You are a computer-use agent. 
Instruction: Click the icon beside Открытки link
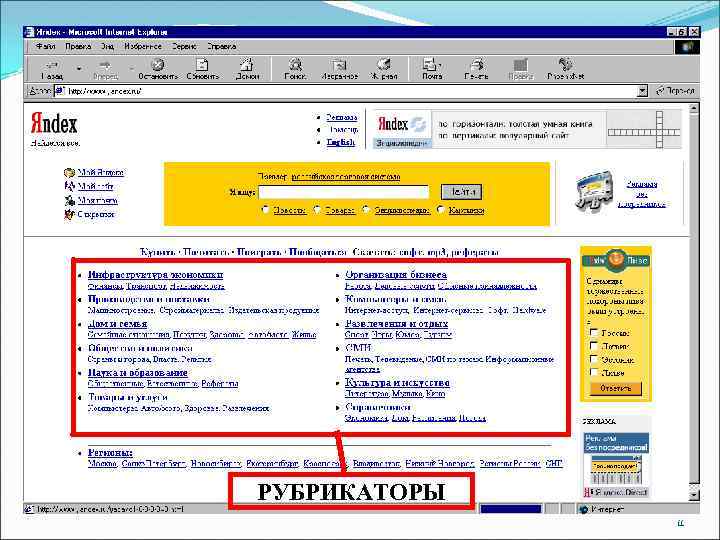tap(69, 214)
